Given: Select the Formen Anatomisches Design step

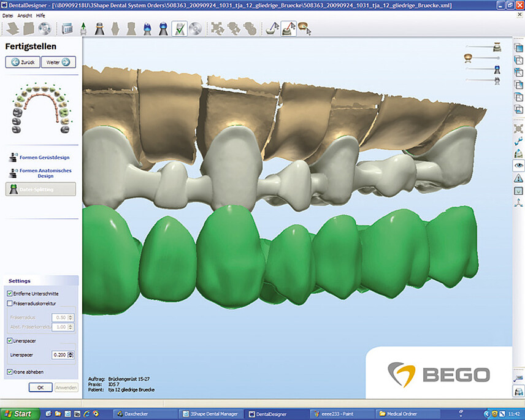Looking at the screenshot, I should tap(44, 173).
